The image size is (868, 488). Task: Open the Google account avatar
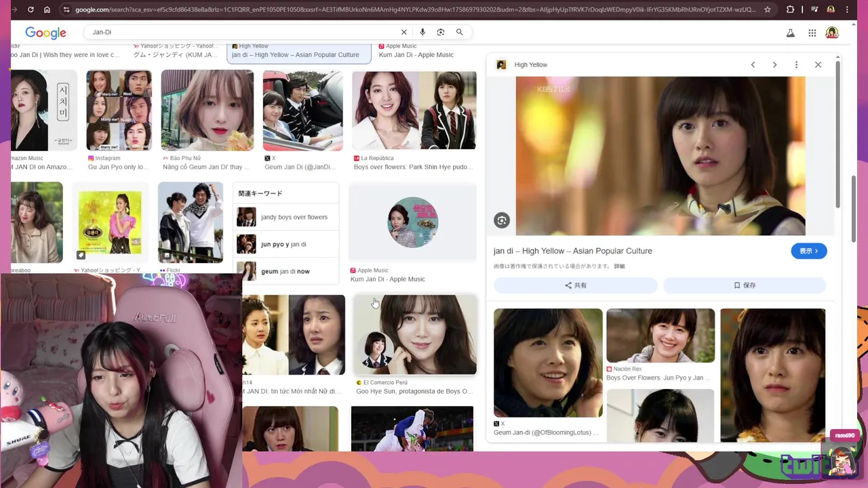(832, 33)
